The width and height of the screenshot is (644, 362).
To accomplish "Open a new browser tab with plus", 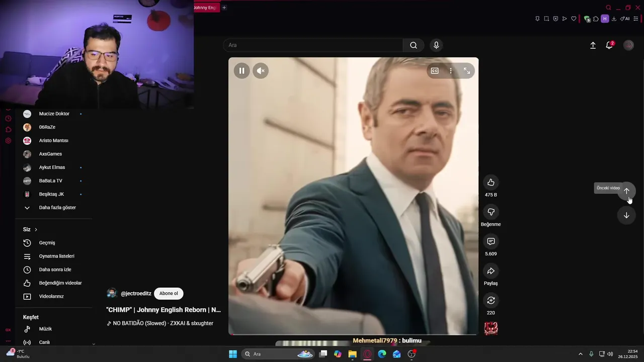I will 224,8.
